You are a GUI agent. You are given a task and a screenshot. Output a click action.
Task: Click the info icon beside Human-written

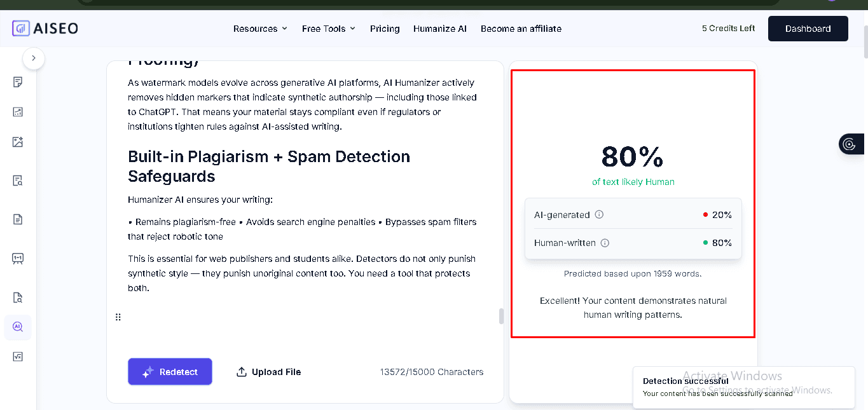click(x=605, y=243)
